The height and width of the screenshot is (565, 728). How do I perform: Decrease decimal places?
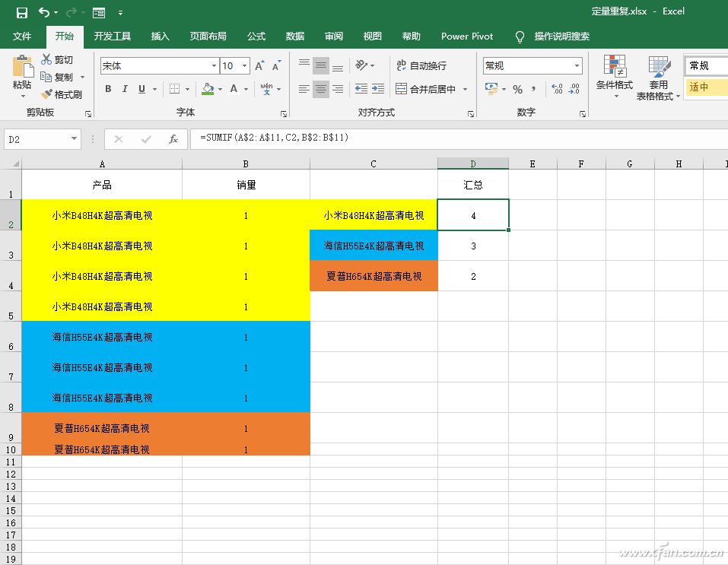[x=574, y=89]
